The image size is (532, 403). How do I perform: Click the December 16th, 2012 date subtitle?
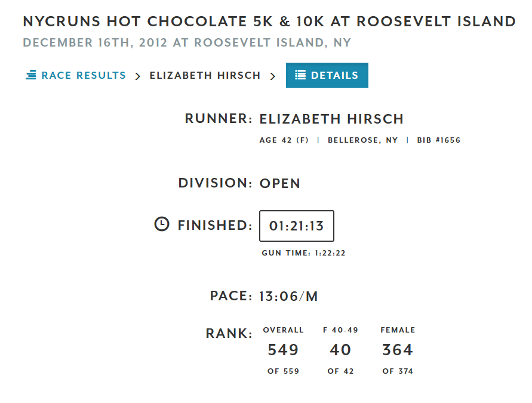pos(186,43)
